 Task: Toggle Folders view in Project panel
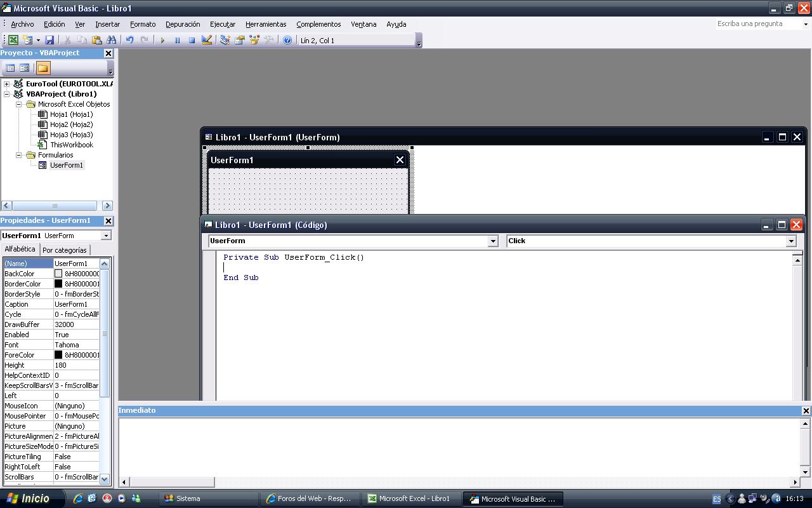[43, 68]
